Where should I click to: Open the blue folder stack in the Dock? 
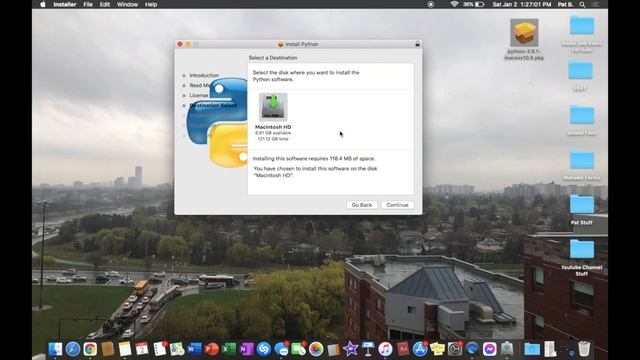pos(532,349)
